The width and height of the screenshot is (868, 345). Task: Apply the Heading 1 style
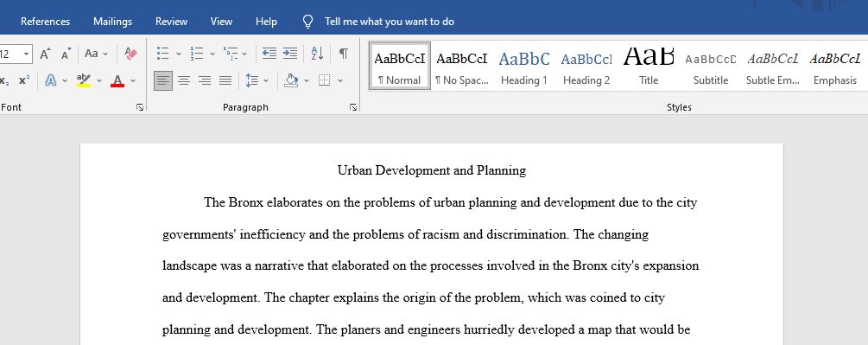point(524,66)
